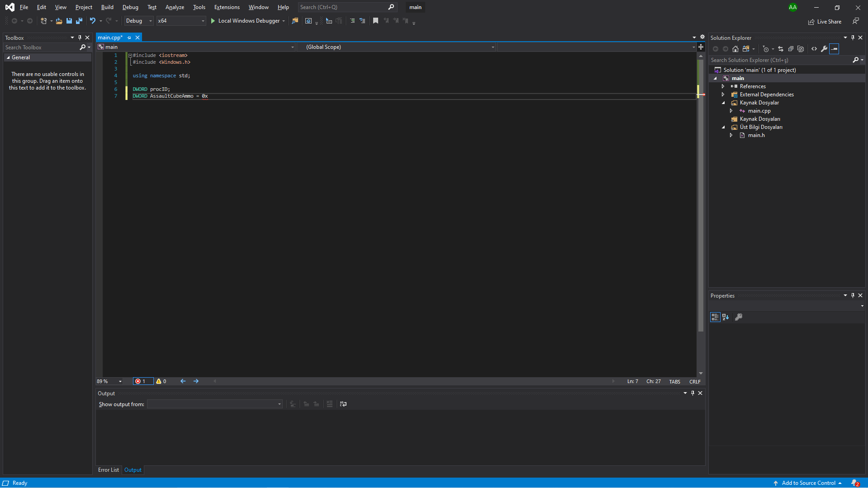
Task: Collapse All in Solution Explorer
Action: pos(791,49)
